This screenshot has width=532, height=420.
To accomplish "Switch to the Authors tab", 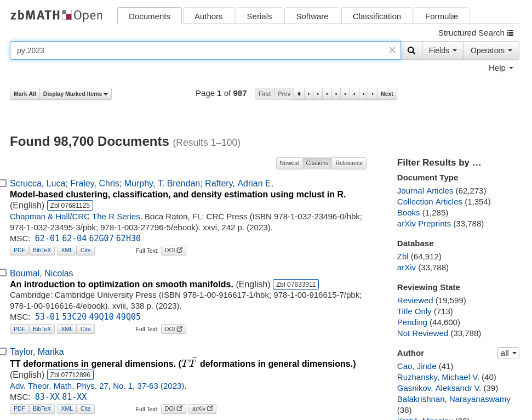I will [x=208, y=16].
